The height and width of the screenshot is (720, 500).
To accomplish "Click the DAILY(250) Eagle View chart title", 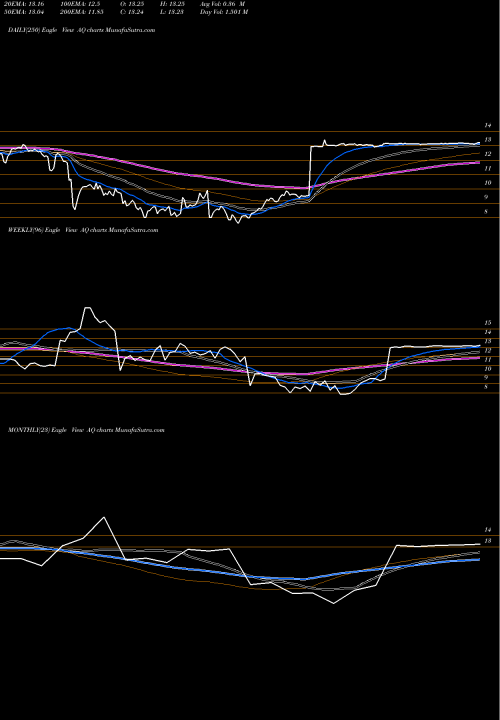I will click(81, 30).
